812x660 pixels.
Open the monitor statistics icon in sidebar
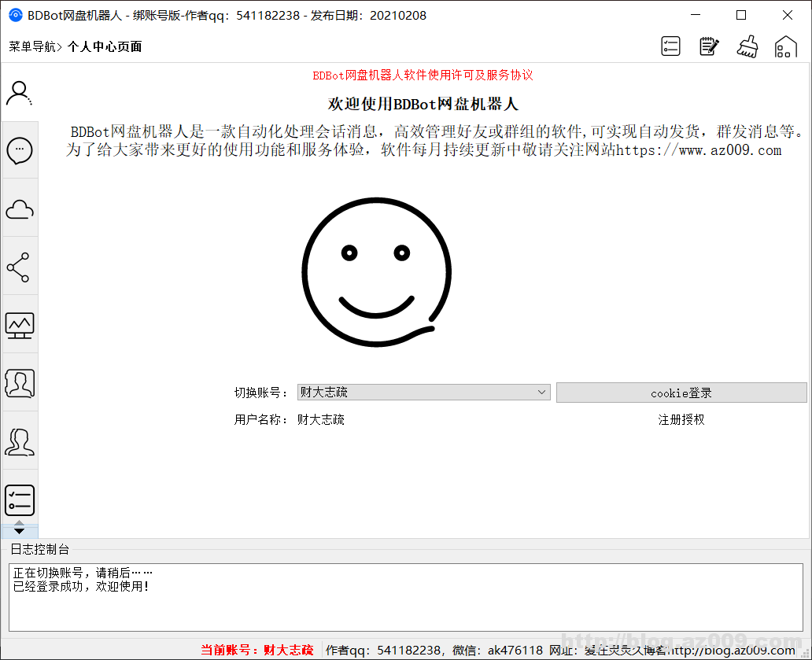point(20,325)
